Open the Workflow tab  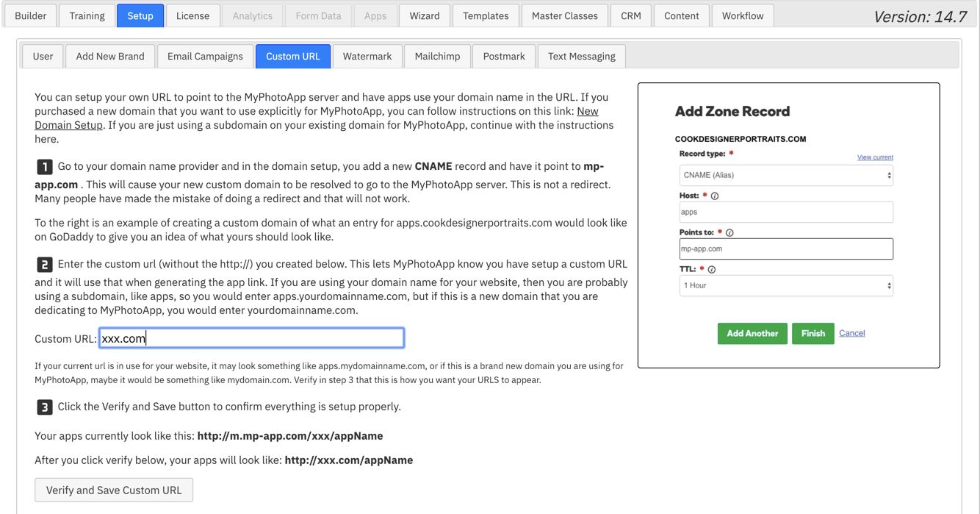[x=743, y=15]
